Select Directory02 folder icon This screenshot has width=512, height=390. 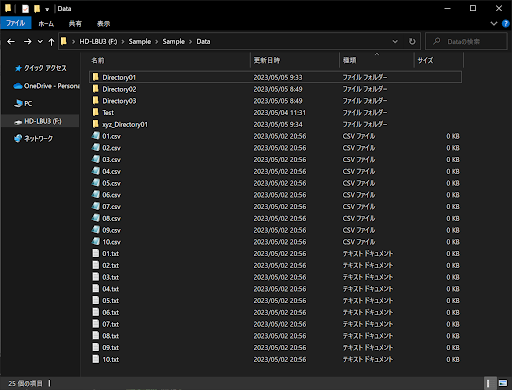[96, 89]
